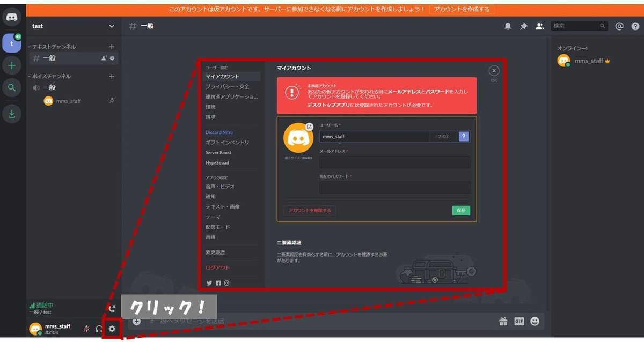Toggle the member list people icon
The height and width of the screenshot is (342, 644).
click(x=539, y=25)
